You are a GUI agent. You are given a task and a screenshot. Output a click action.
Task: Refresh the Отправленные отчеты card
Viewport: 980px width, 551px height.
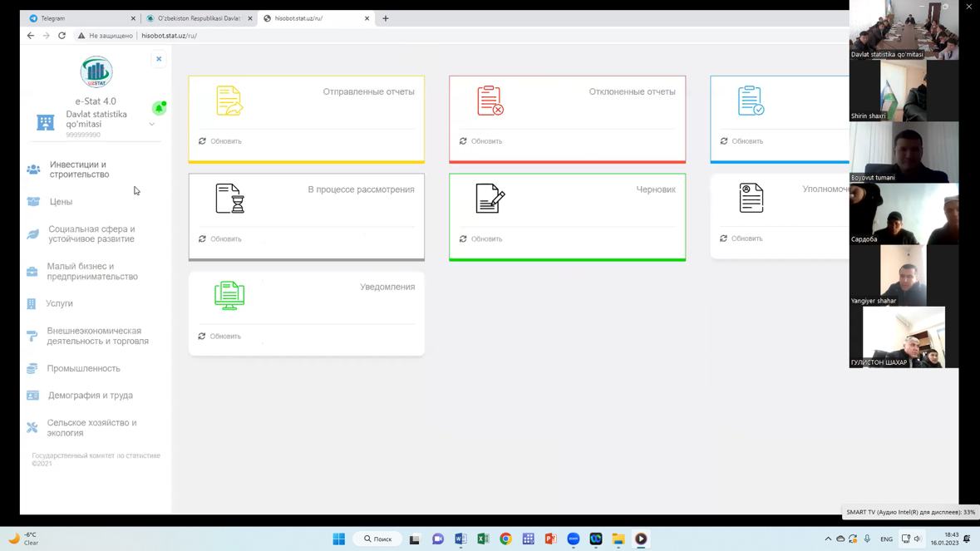[220, 141]
